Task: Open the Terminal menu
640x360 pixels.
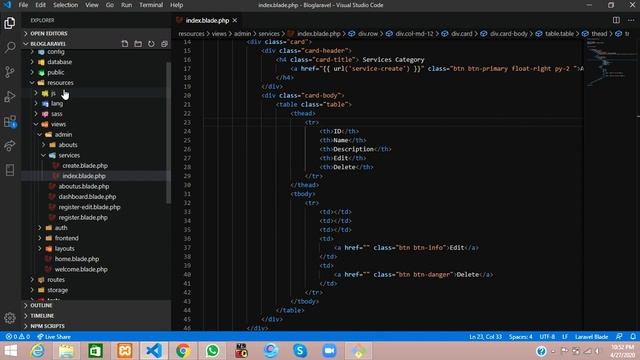Action: point(151,5)
